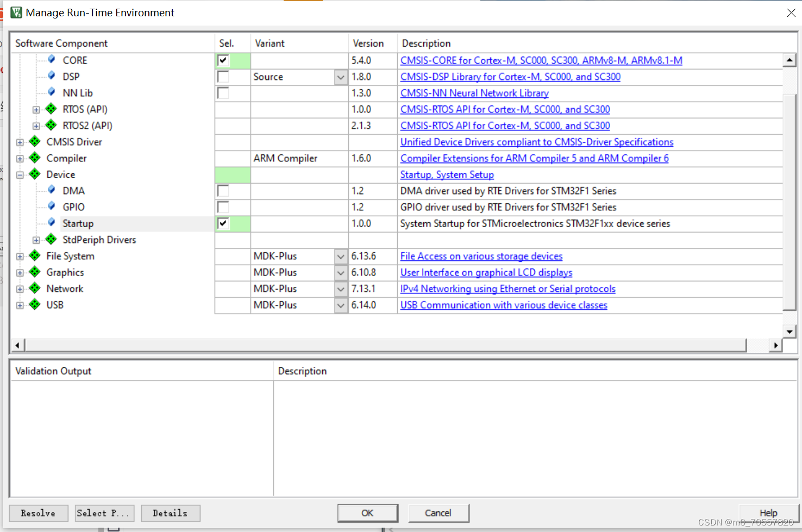This screenshot has height=532, width=802.
Task: Click the green diamond icon beside Compiler
Action: point(35,158)
